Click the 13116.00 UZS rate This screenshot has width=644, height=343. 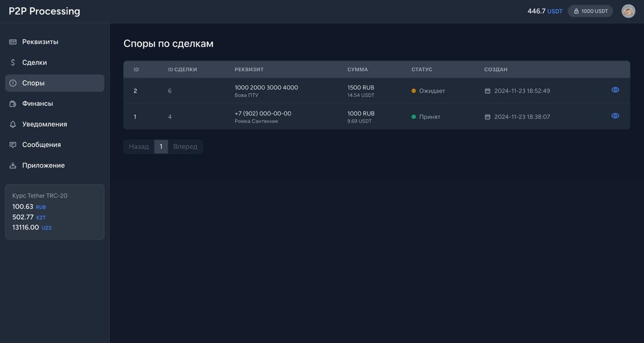[32, 227]
